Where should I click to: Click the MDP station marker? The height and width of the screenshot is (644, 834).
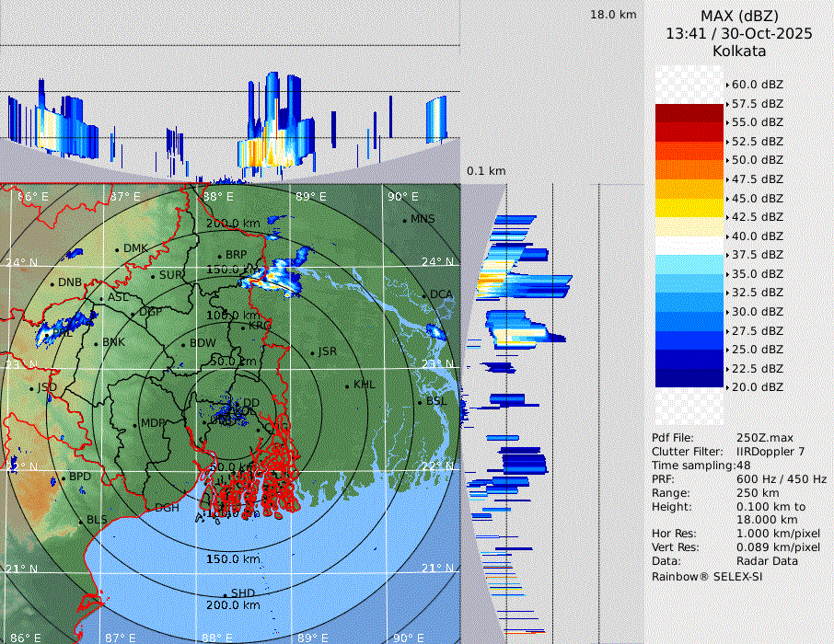point(135,424)
